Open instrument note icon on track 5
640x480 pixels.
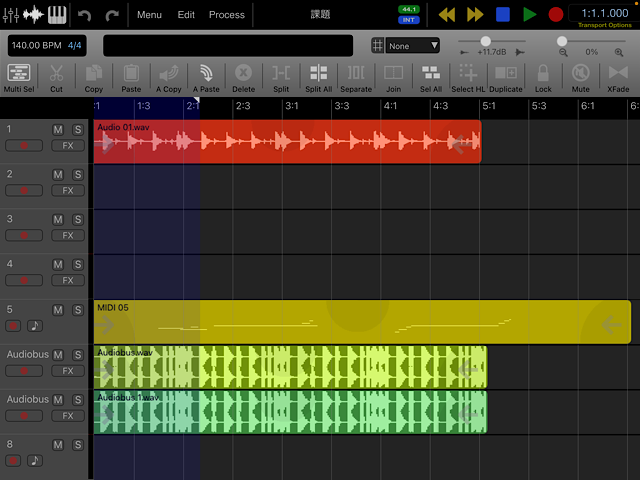point(35,326)
